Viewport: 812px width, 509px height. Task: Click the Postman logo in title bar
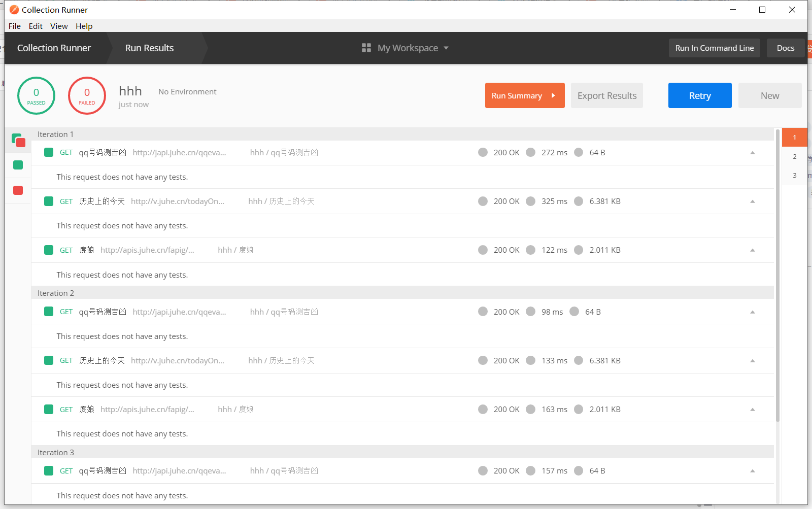[14, 10]
